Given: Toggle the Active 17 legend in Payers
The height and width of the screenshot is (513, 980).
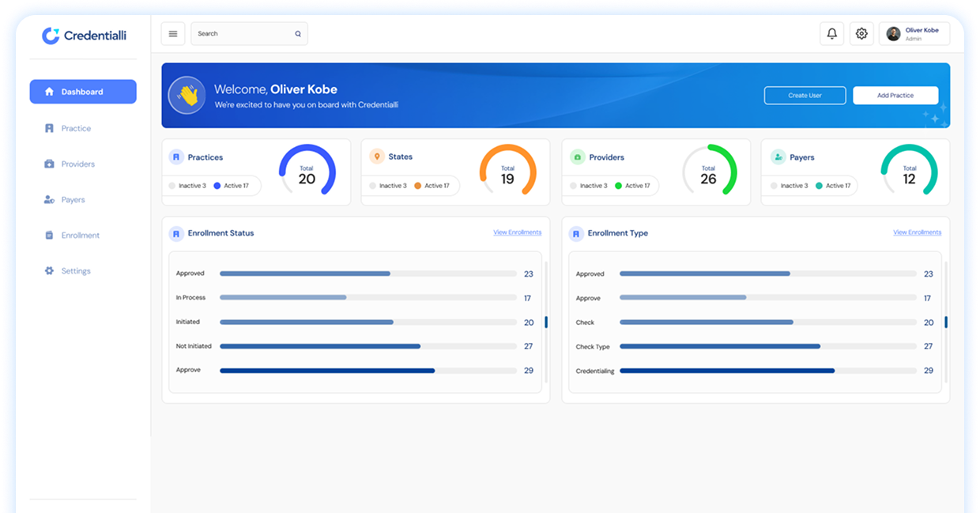Looking at the screenshot, I should [x=833, y=186].
